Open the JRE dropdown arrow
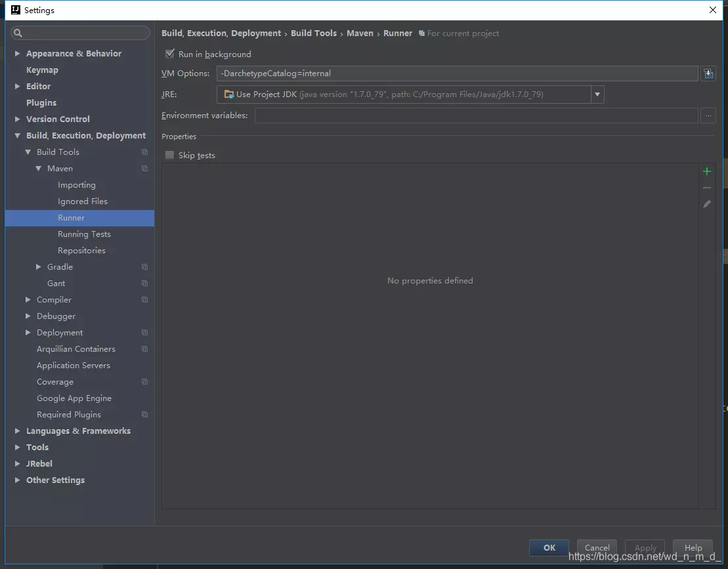728x569 pixels. pos(597,95)
